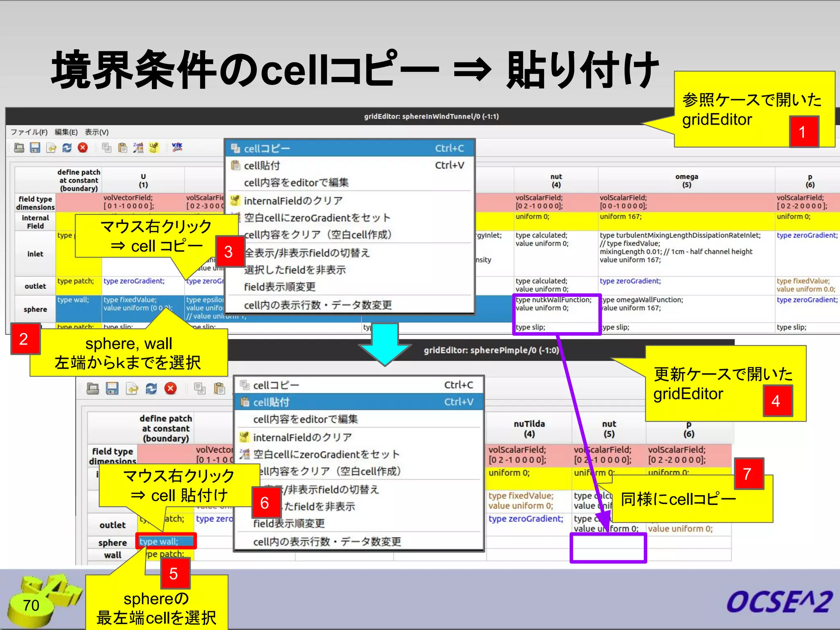Select internalFieldのクリア in upper context menu
Image resolution: width=840 pixels, height=630 pixels.
(x=349, y=201)
